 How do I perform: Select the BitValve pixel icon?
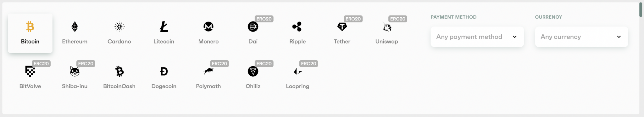30,72
